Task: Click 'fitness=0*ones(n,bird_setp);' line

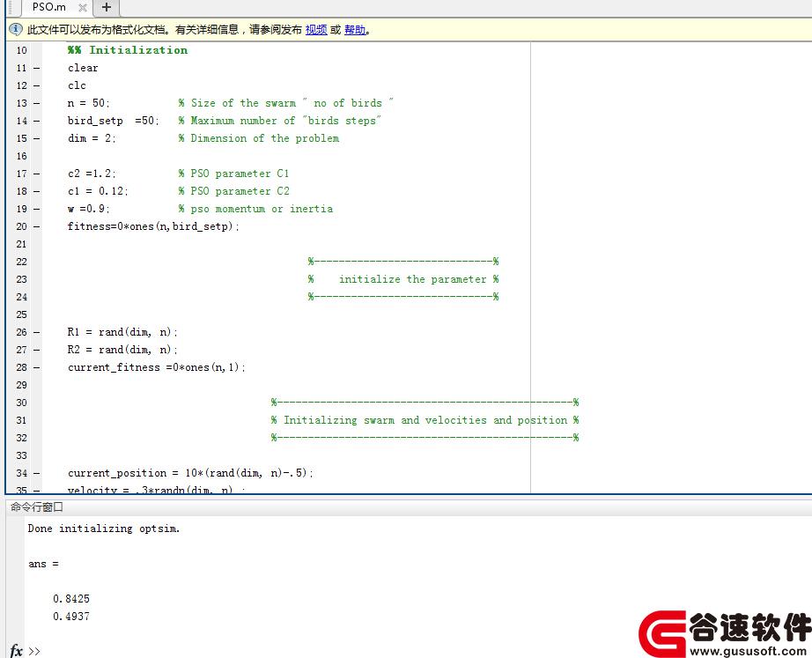Action: [x=153, y=226]
